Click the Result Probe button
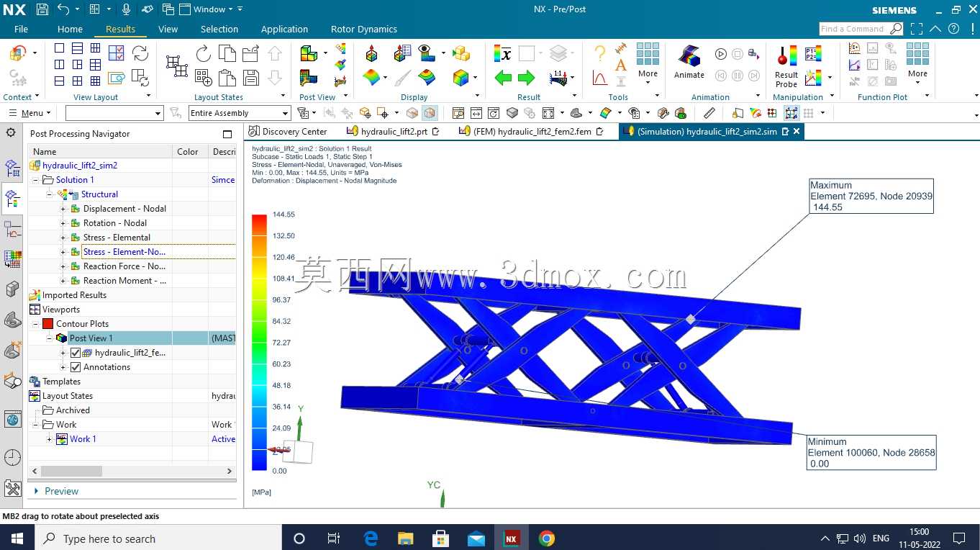Screen dimensions: 980x550 click(x=786, y=66)
